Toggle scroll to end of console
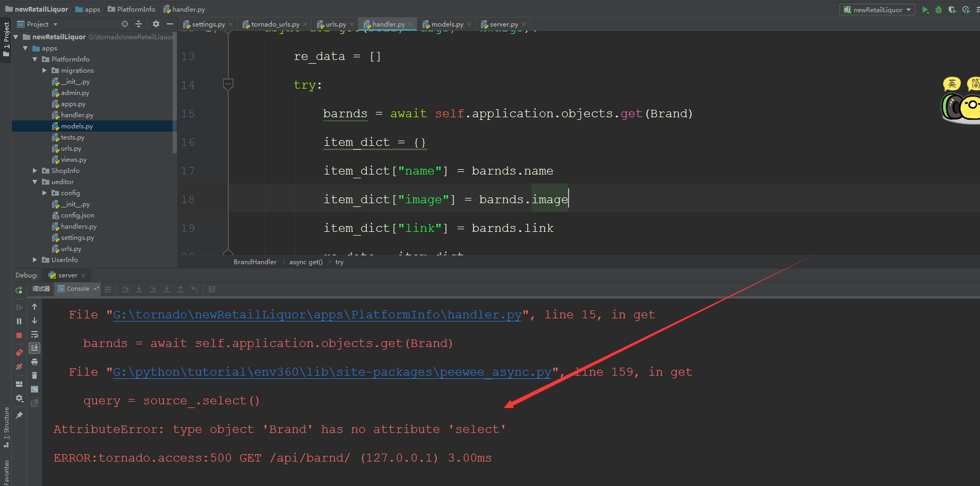The height and width of the screenshot is (486, 980). [x=35, y=348]
